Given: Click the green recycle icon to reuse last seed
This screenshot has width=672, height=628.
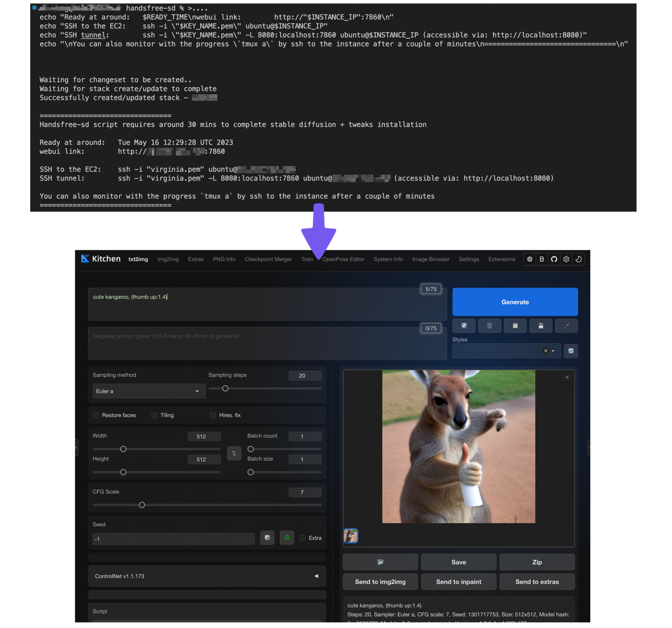Looking at the screenshot, I should 287,537.
